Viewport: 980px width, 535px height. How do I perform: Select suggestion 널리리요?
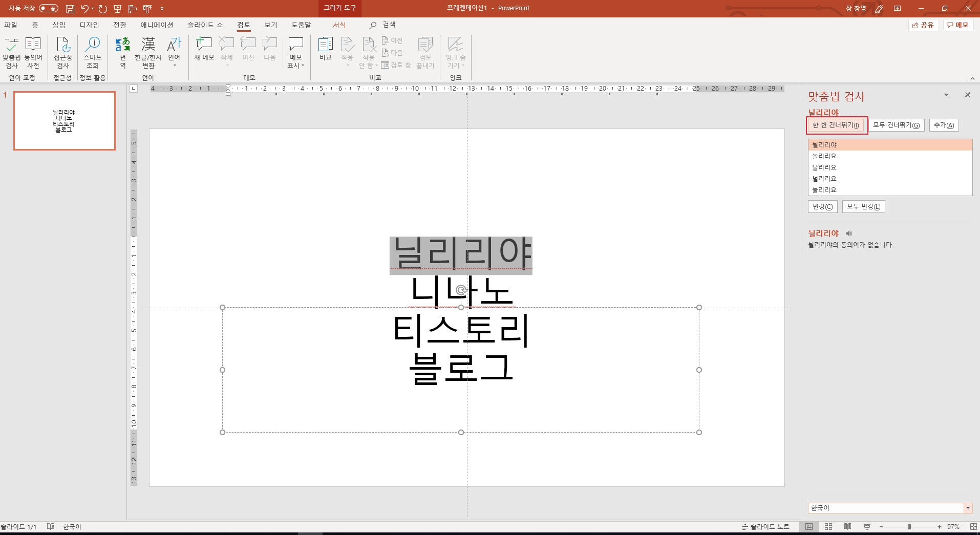pos(890,179)
